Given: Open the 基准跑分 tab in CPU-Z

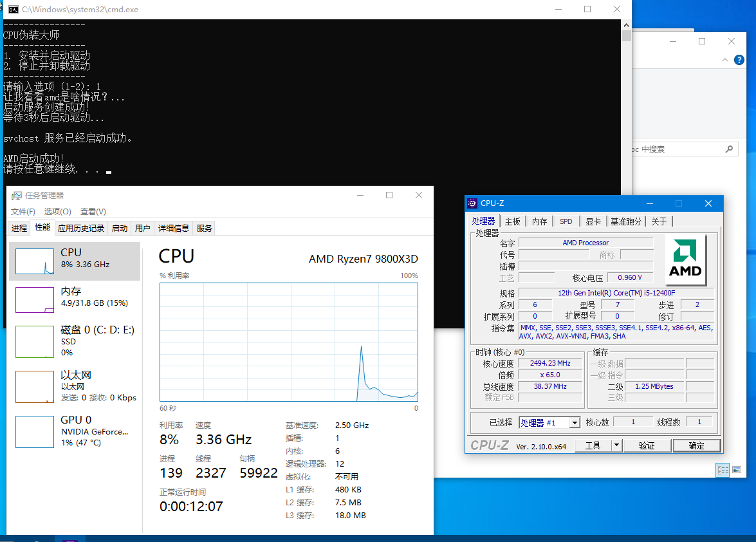Looking at the screenshot, I should click(x=626, y=221).
